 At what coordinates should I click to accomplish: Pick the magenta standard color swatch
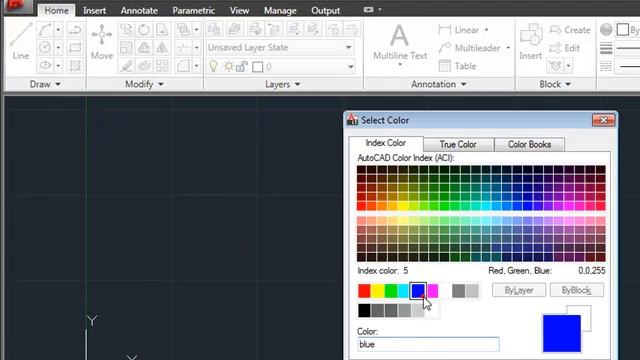coord(433,291)
